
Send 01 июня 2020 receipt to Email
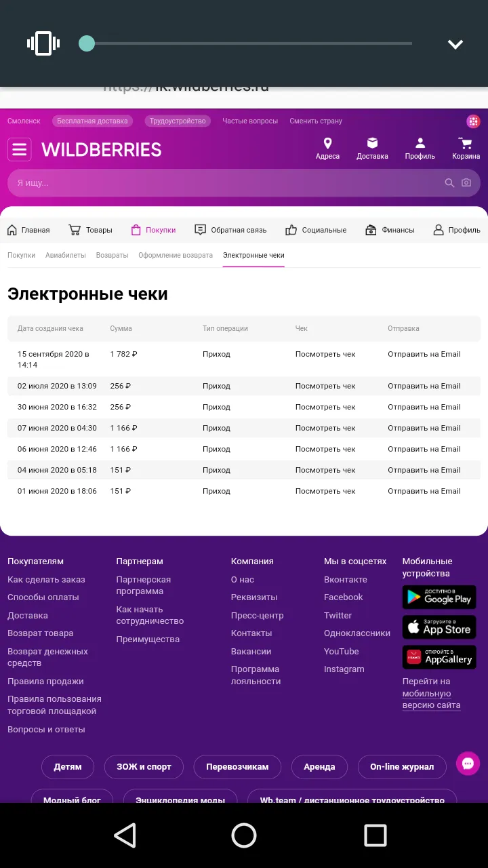pyautogui.click(x=424, y=491)
